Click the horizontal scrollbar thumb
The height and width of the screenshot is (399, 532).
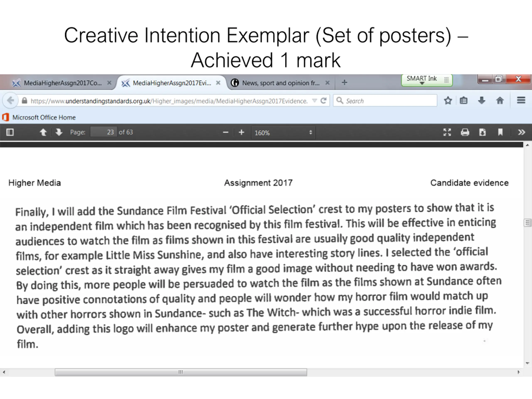pos(181,372)
